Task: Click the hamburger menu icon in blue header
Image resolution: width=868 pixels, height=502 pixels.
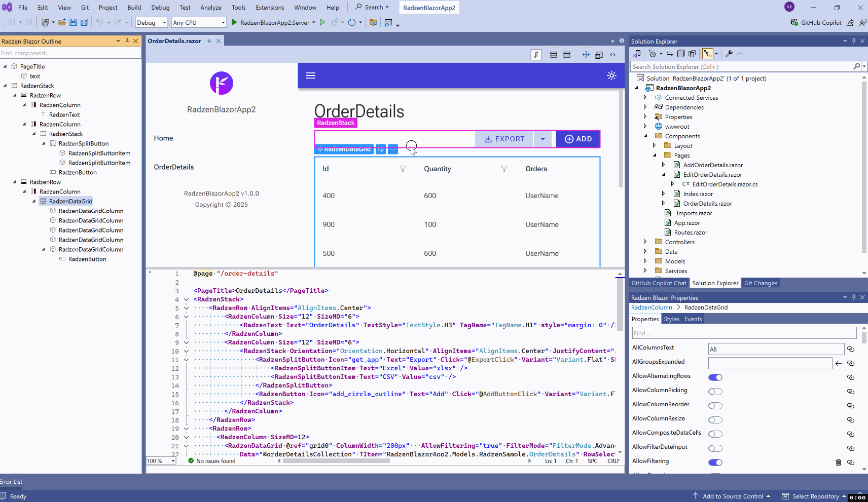Action: pos(311,75)
